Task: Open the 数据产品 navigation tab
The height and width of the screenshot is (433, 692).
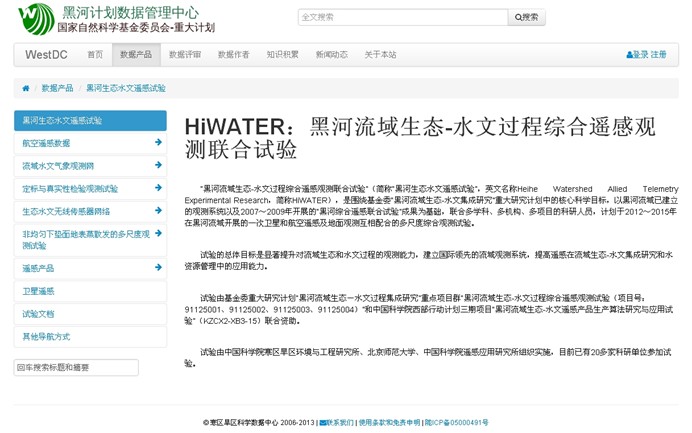Action: [135, 55]
